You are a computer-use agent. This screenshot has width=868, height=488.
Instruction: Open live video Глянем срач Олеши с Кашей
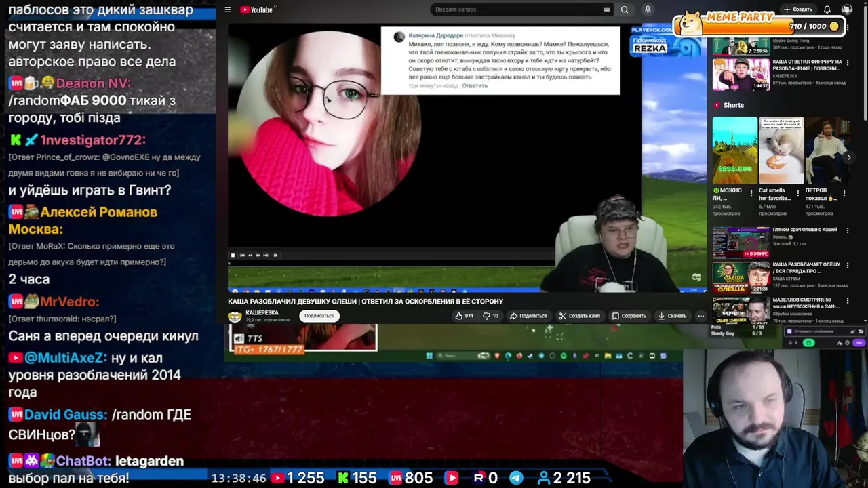(741, 242)
